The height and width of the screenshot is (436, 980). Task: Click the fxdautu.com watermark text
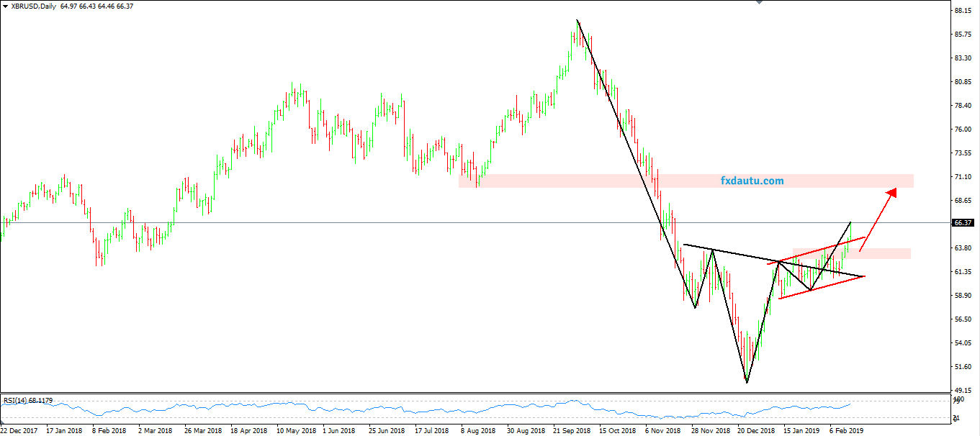[752, 181]
